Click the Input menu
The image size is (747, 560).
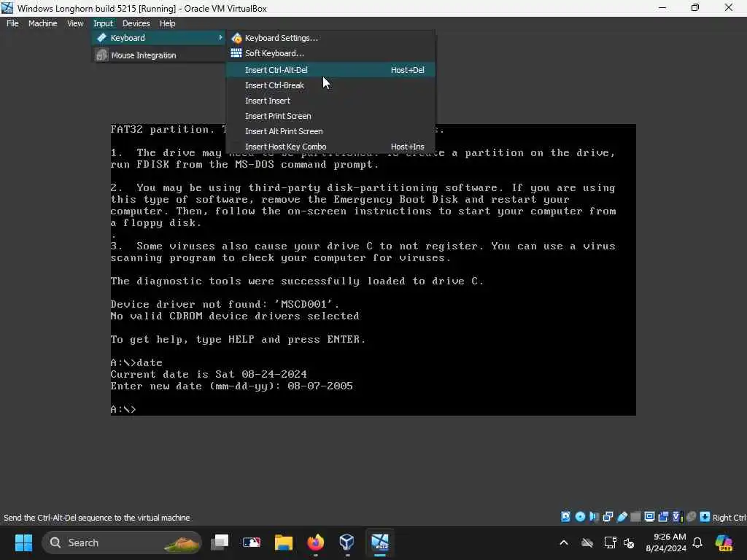coord(103,23)
